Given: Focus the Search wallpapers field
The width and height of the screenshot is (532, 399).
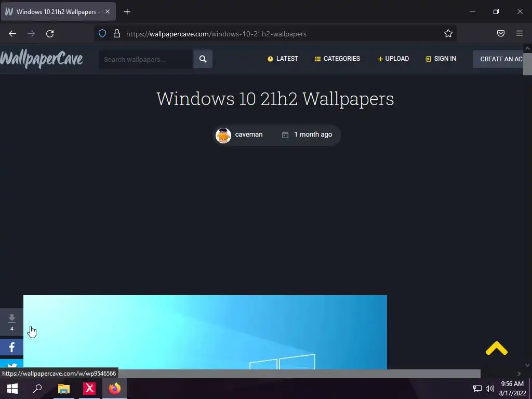Looking at the screenshot, I should (145, 59).
